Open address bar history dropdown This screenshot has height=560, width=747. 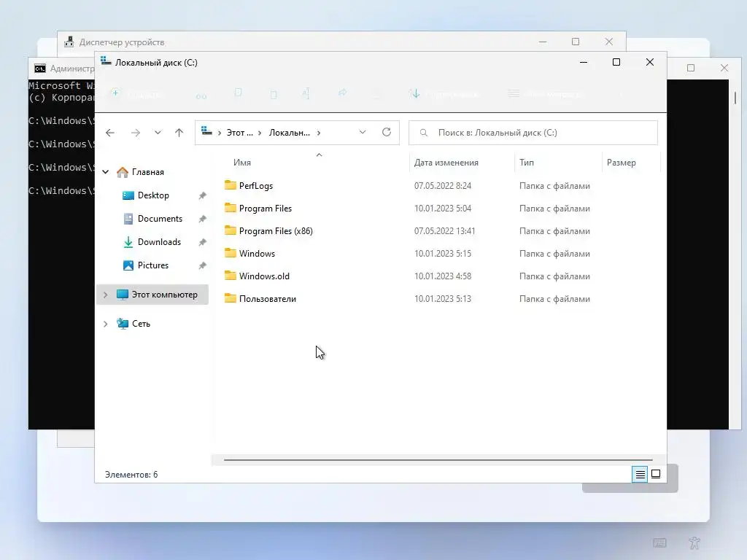pos(363,133)
